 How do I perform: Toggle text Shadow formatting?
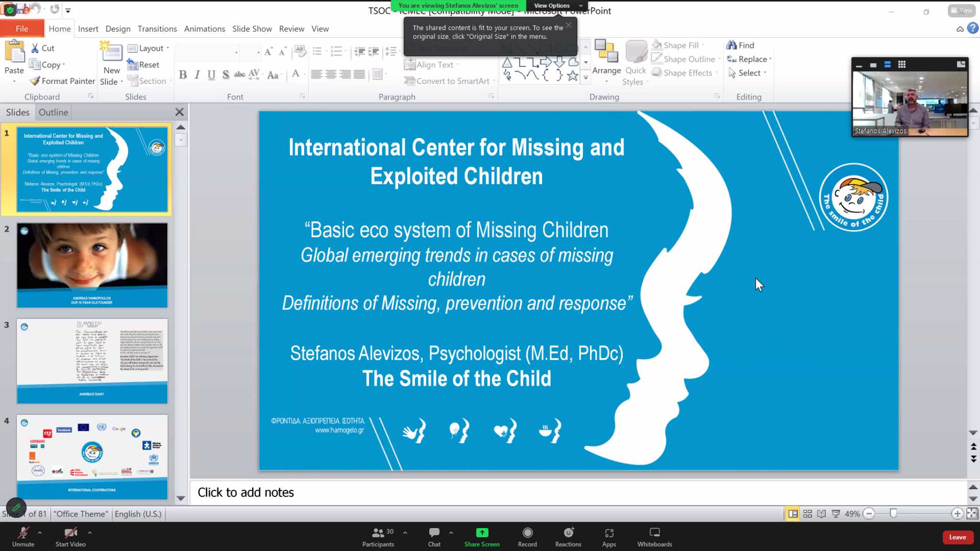coord(225,75)
